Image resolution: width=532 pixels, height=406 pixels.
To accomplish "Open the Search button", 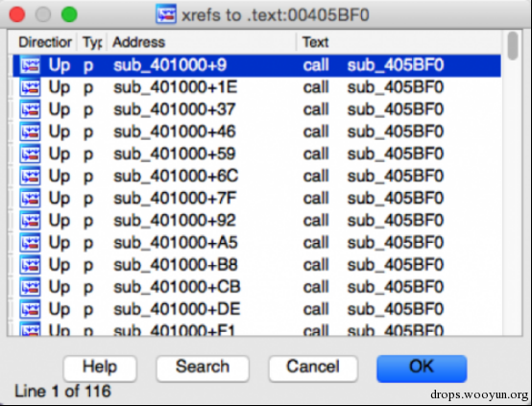I will coord(203,369).
